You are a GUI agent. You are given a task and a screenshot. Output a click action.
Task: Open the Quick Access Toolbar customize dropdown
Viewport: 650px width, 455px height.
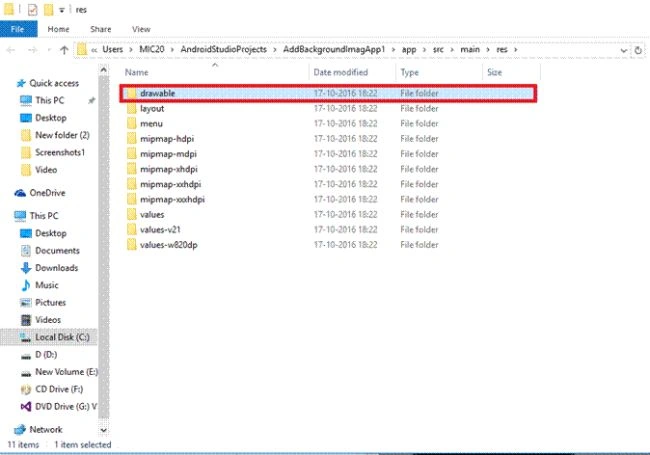tap(62, 10)
